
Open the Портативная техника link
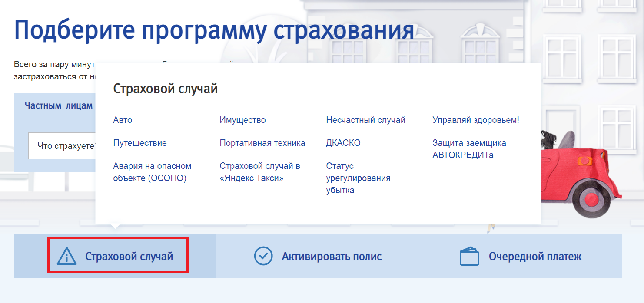(x=262, y=143)
